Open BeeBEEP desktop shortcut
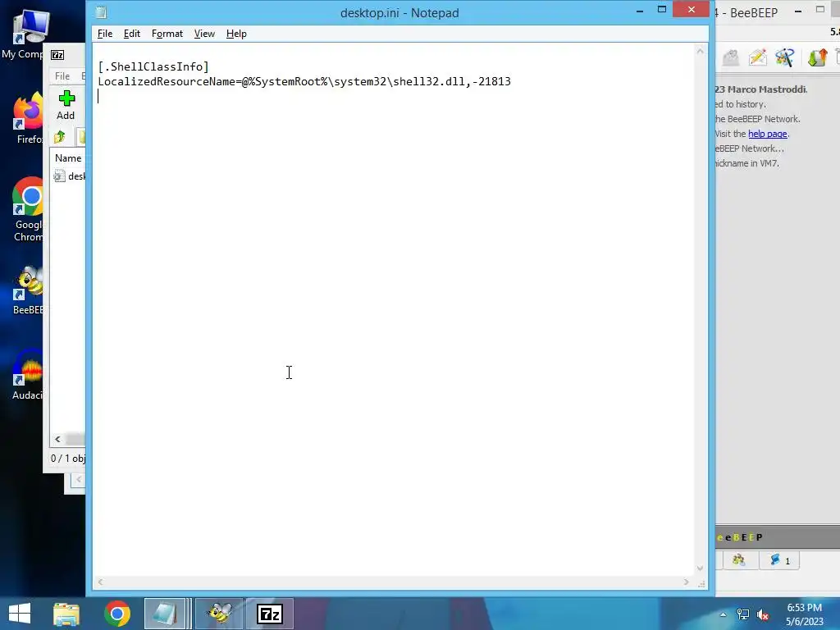This screenshot has height=630, width=840. pyautogui.click(x=28, y=290)
